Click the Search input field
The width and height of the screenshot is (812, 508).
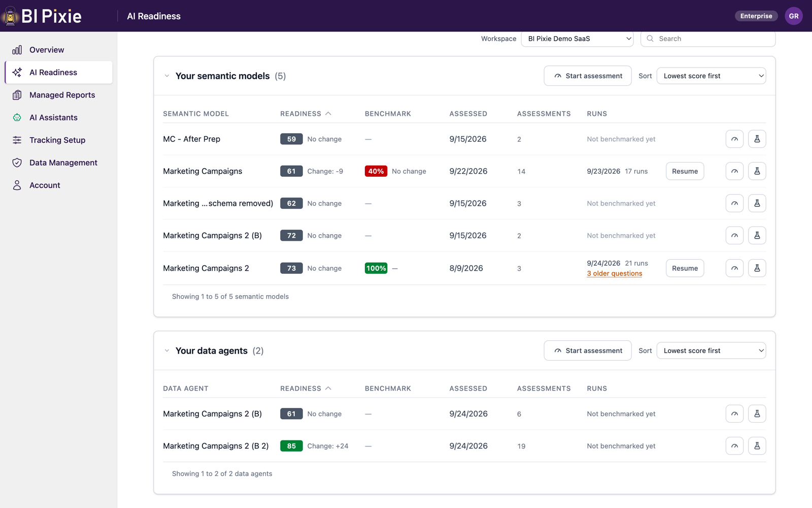(708, 39)
